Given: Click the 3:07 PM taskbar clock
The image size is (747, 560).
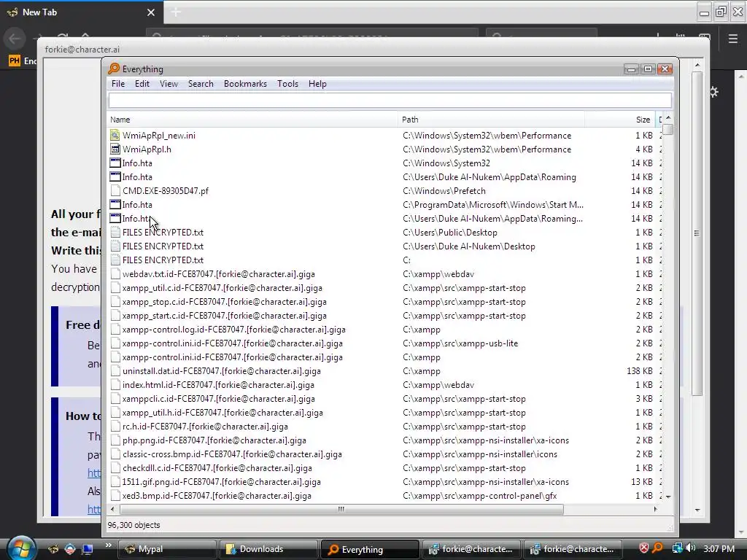Looking at the screenshot, I should [719, 548].
